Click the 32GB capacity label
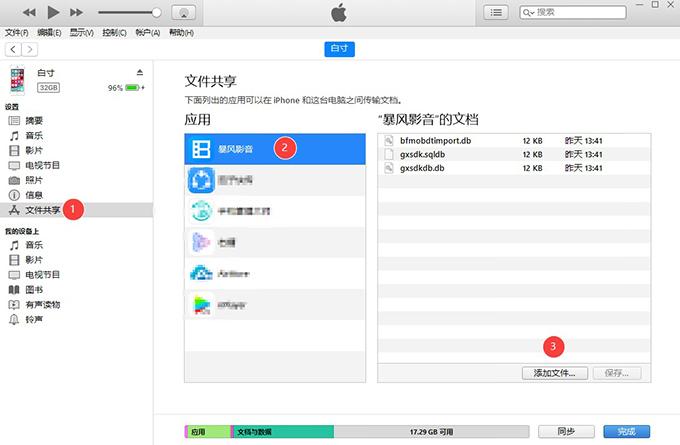This screenshot has width=680, height=445. click(48, 88)
